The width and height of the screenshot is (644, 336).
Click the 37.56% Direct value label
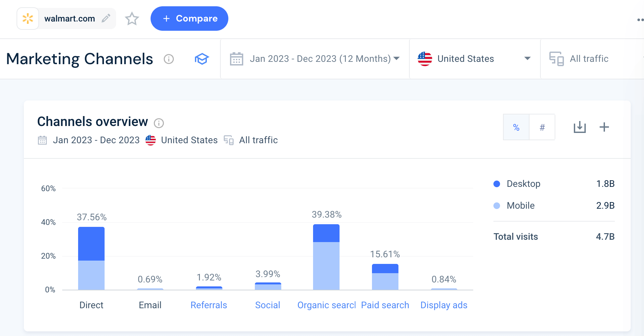92,217
